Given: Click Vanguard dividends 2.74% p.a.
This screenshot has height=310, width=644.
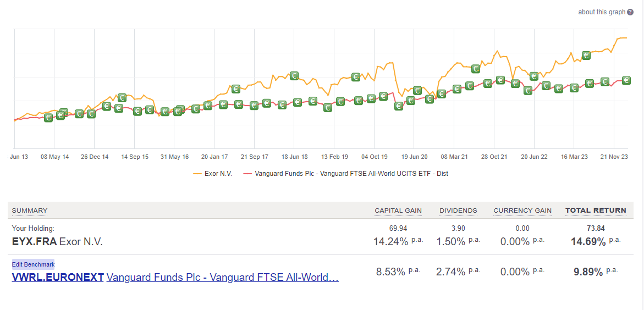Looking at the screenshot, I should pyautogui.click(x=458, y=272).
